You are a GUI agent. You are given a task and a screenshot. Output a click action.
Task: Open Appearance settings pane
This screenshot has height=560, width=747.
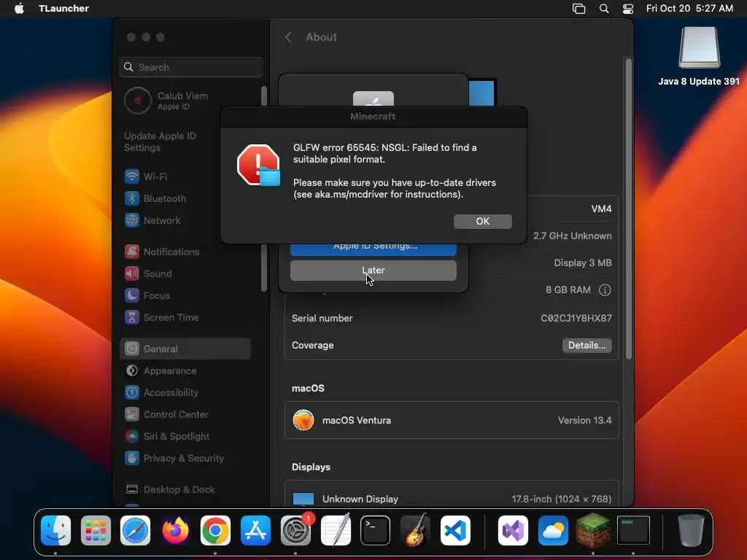pos(186,370)
